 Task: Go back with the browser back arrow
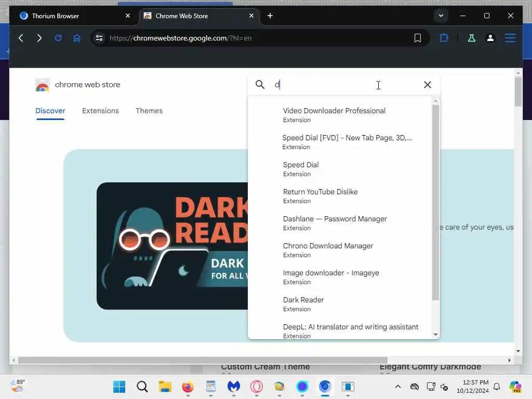[21, 38]
